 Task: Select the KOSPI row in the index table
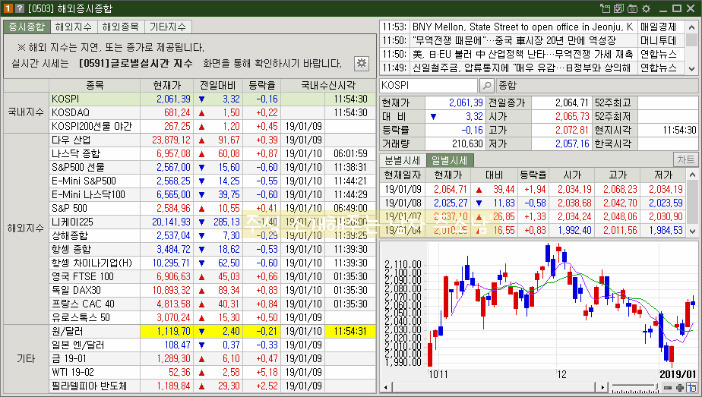(x=212, y=99)
